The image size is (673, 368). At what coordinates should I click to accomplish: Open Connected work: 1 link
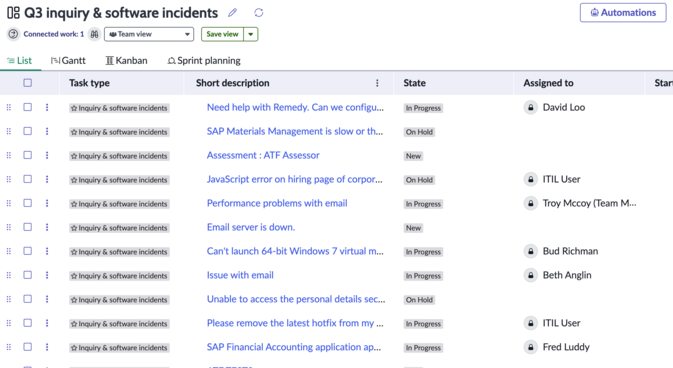click(x=54, y=34)
